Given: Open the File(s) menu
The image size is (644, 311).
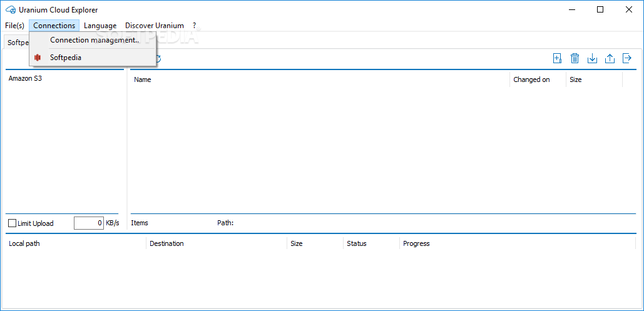Looking at the screenshot, I should [15, 26].
